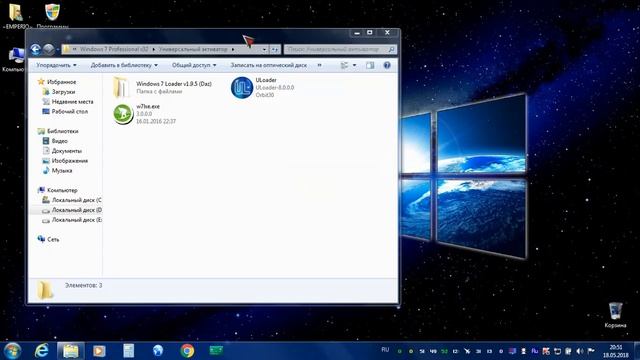Click the Windows 7 Loader v1.9.5 (Daz) name
This screenshot has width=640, height=360.
pyautogui.click(x=174, y=84)
